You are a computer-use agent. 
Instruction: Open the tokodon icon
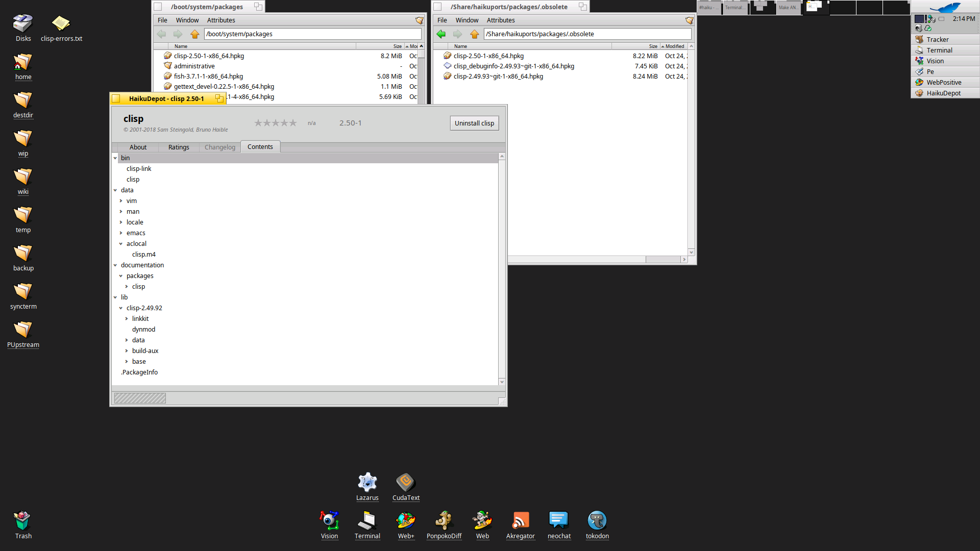(597, 521)
